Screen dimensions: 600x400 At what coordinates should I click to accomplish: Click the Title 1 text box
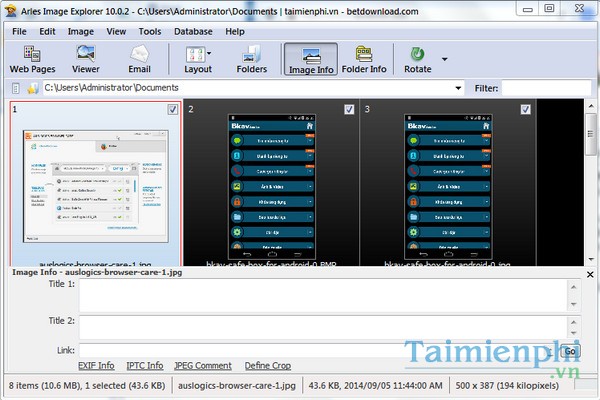[x=323, y=296]
